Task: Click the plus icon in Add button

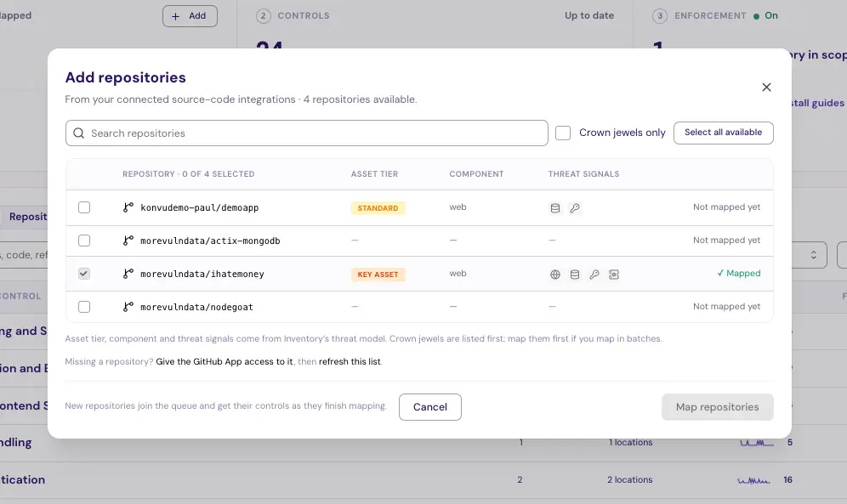Action: point(175,16)
